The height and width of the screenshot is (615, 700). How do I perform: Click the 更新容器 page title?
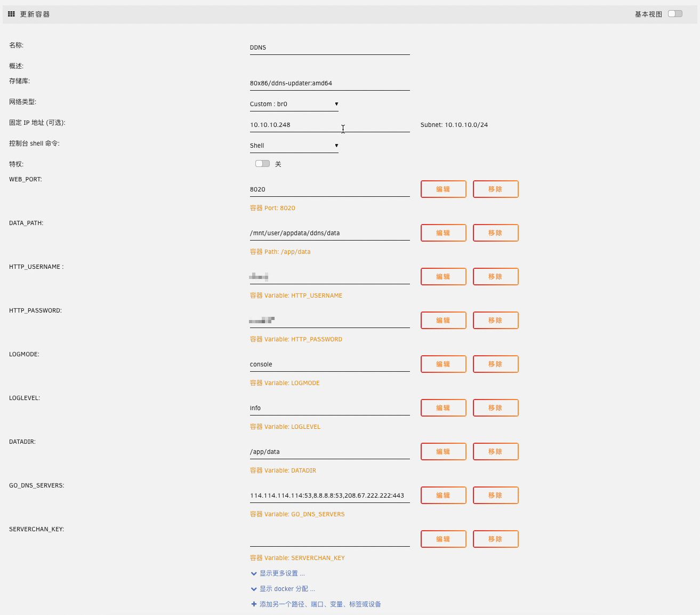35,14
